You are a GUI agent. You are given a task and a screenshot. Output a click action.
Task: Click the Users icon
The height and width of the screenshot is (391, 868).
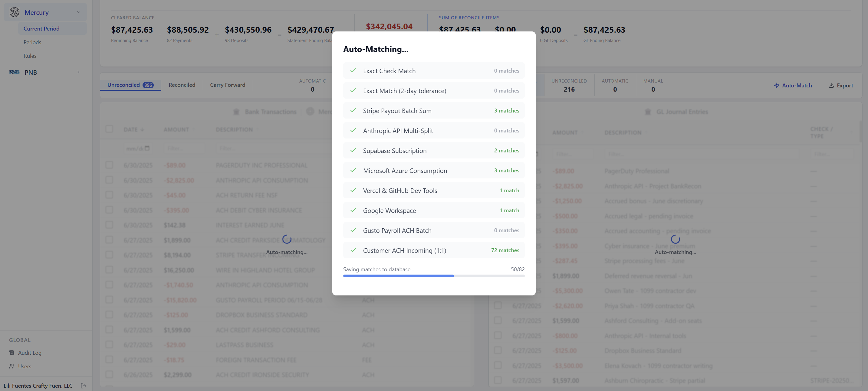tap(12, 366)
